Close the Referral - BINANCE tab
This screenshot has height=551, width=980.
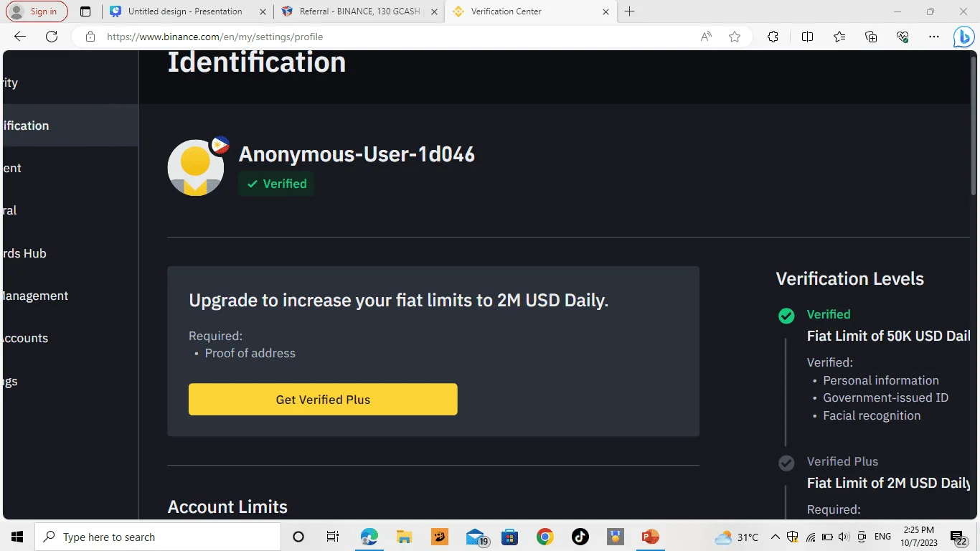point(434,11)
